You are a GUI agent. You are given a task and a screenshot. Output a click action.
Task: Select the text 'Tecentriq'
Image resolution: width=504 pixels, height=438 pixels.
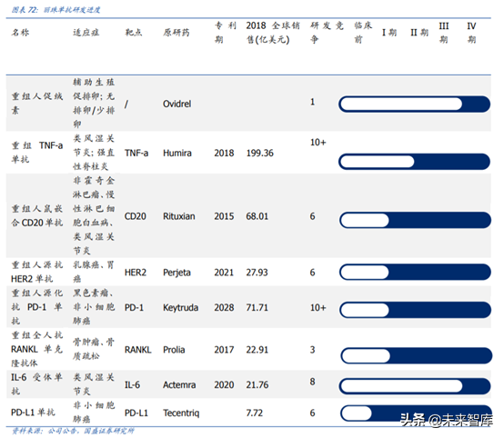181,413
